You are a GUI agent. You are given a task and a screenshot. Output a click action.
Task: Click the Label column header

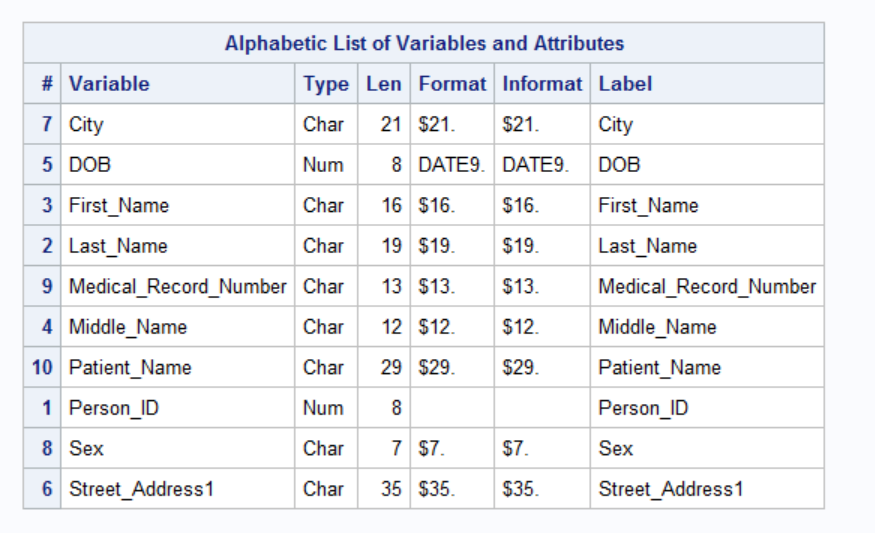[625, 84]
